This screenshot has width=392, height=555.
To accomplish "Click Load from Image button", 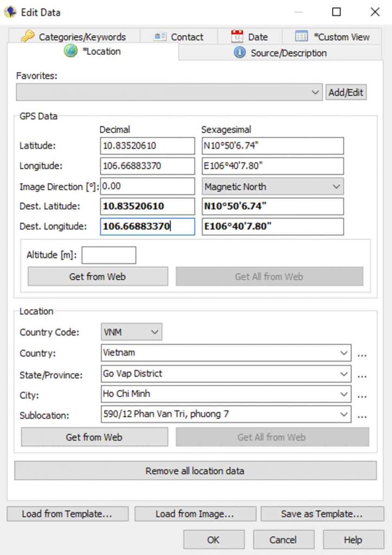I will pos(195,514).
